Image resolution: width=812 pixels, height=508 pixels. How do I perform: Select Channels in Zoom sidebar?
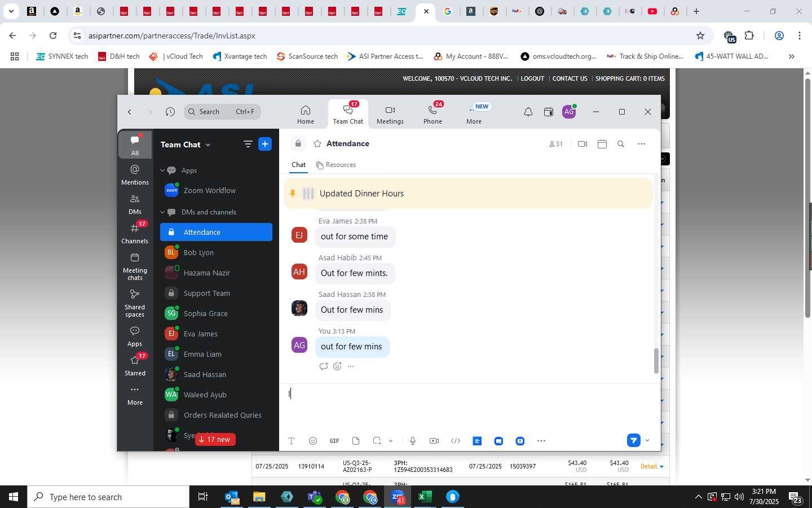coord(135,233)
